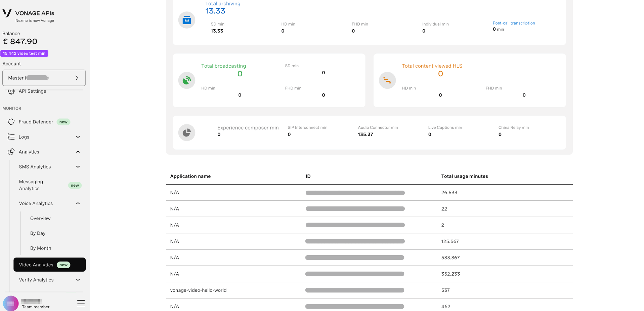Select Video Analytics menu item
The width and height of the screenshot is (644, 311).
click(49, 265)
